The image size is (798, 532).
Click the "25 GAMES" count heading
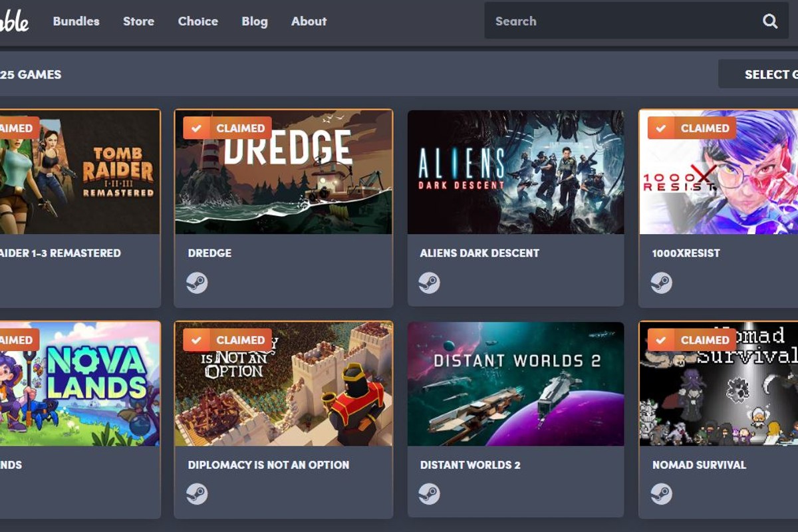[x=31, y=74]
